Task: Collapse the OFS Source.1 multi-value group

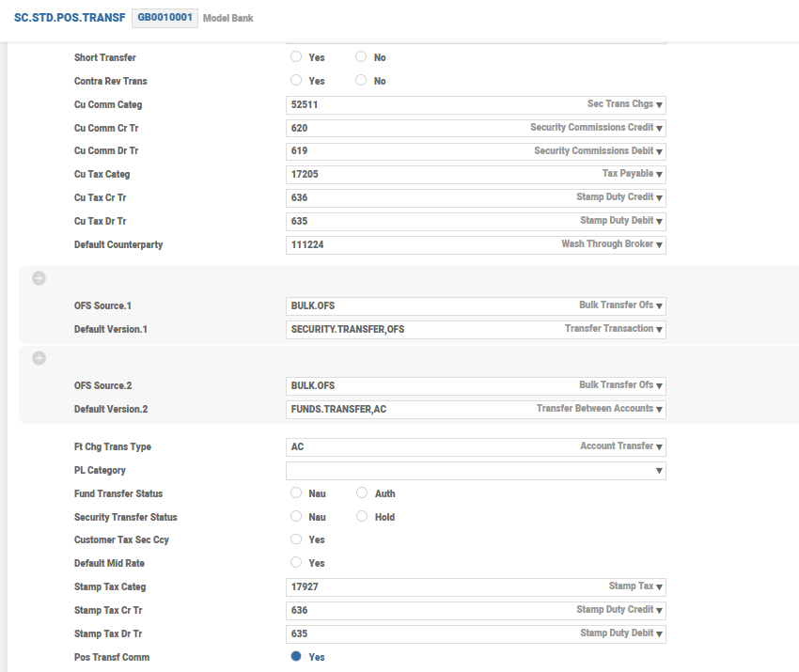Action: [x=39, y=278]
